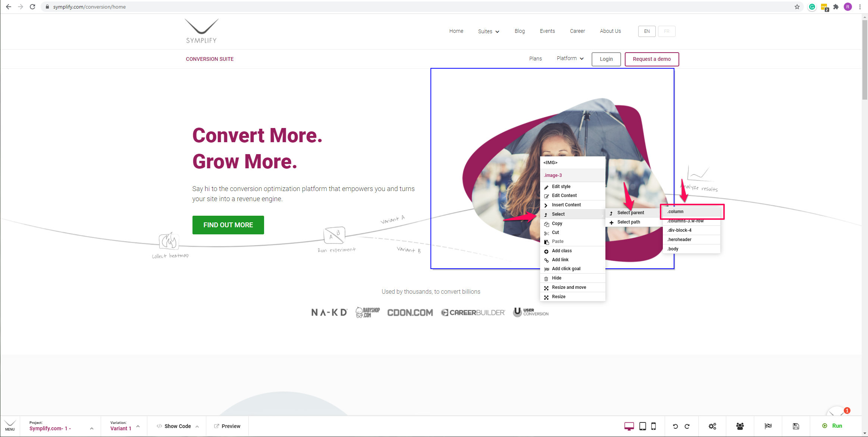Choose the plain Resize option
This screenshot has width=868, height=437.
573,297
